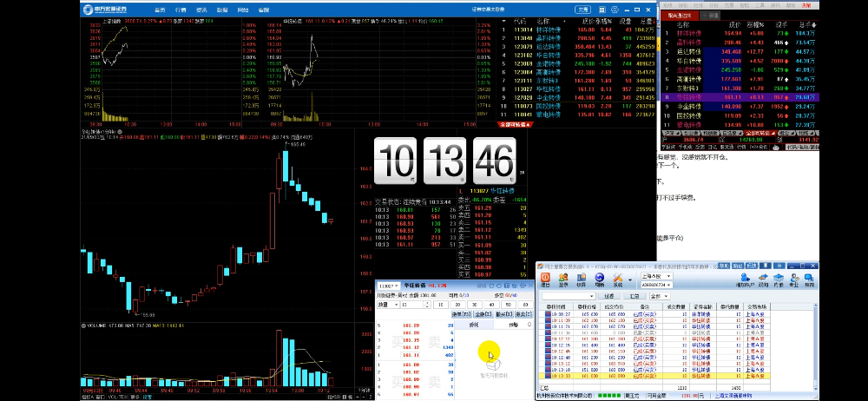Viewport: 868px width, 401px height.
Task: Sort by 涨幅% header in the right window
Action: click(x=756, y=25)
